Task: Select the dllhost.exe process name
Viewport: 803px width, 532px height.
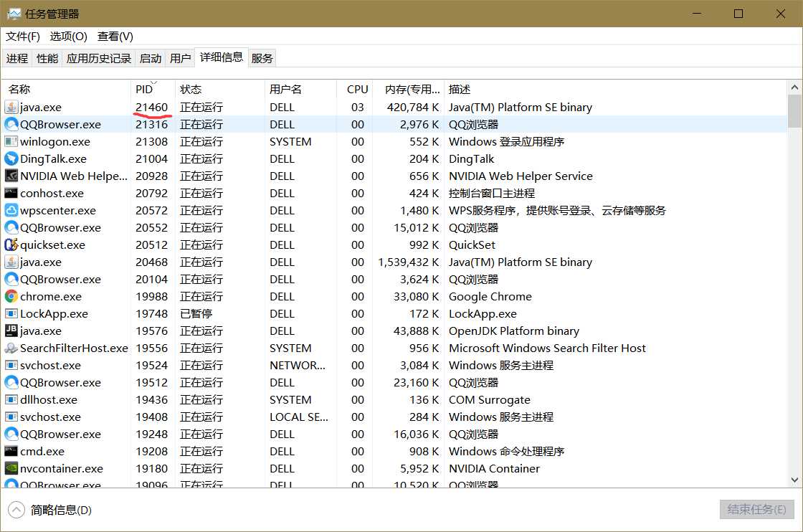Action: tap(49, 399)
